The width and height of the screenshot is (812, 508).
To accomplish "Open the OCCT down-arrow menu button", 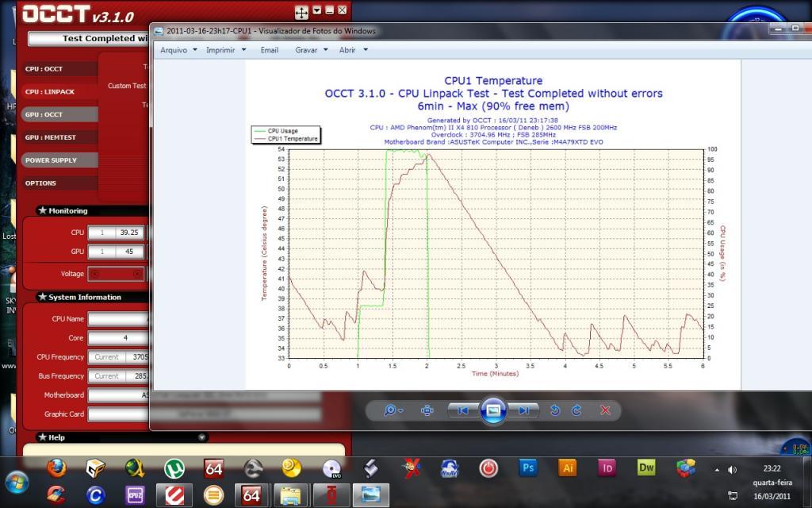I will pyautogui.click(x=317, y=10).
